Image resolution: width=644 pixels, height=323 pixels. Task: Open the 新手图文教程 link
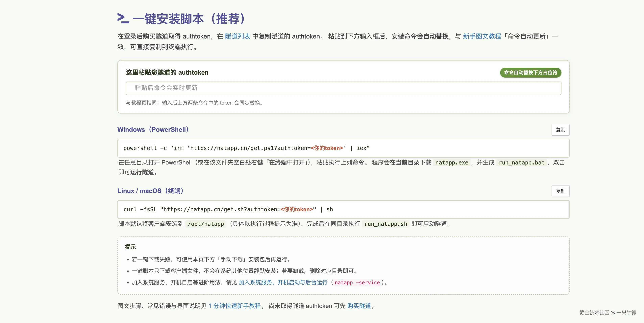click(482, 36)
